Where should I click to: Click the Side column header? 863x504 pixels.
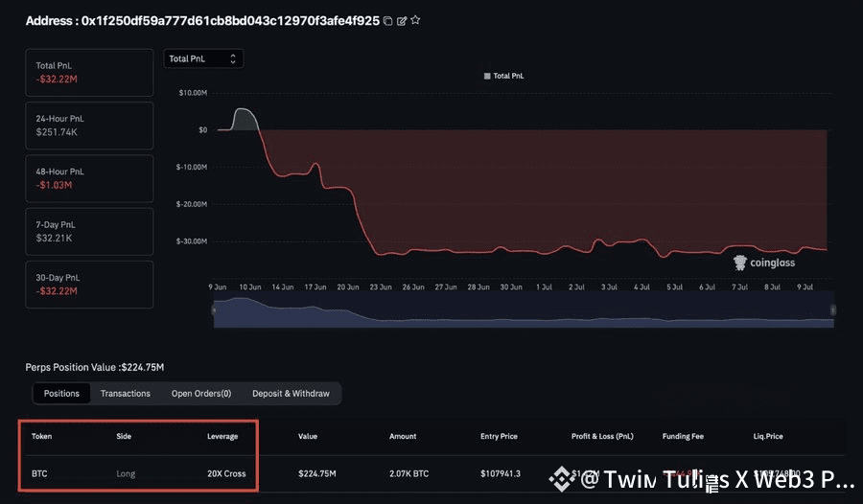[124, 436]
